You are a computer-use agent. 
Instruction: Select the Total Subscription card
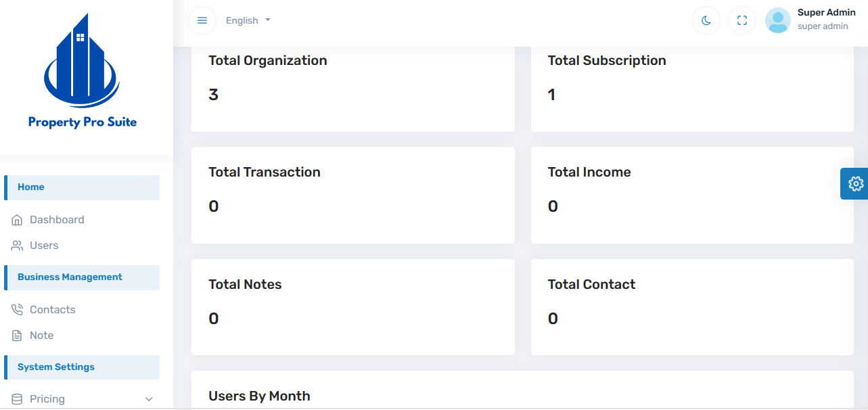coord(691,88)
